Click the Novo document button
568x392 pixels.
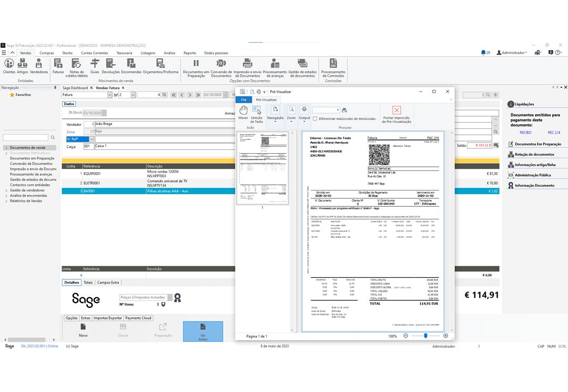click(x=83, y=331)
